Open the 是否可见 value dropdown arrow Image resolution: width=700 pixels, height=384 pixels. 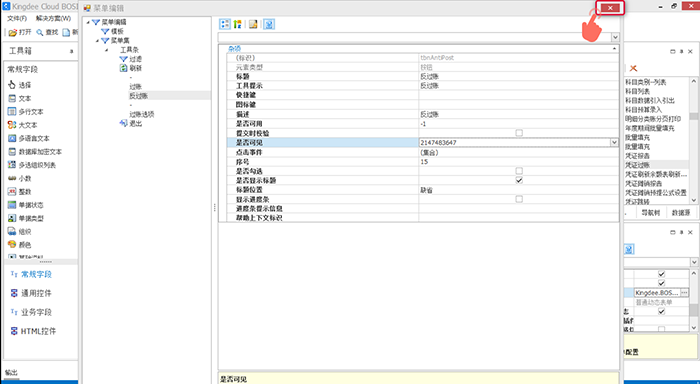pos(614,142)
